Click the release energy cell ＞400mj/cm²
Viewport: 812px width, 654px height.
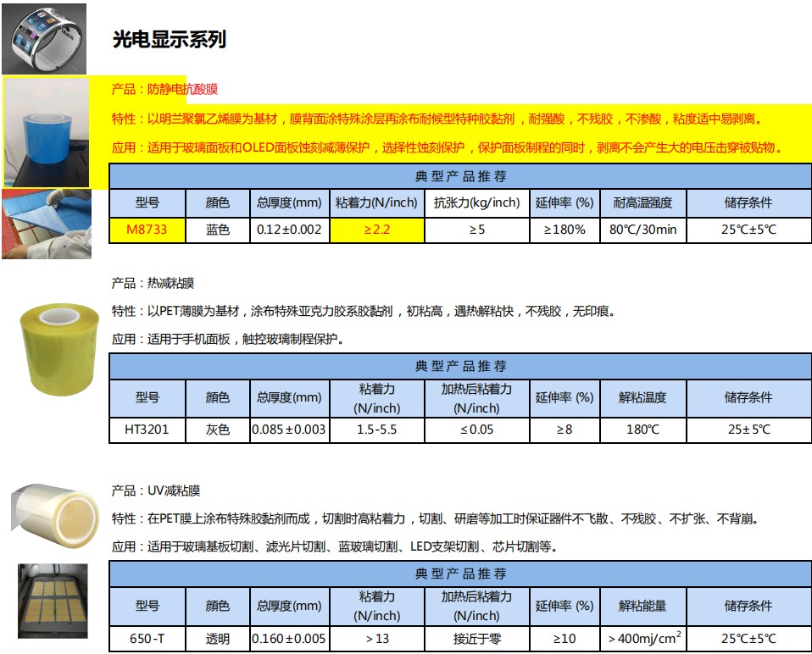[x=643, y=639]
